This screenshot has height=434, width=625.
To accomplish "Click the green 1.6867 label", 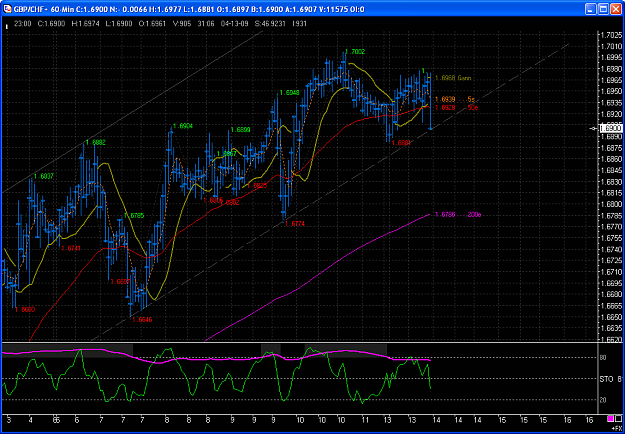I will 227,153.
